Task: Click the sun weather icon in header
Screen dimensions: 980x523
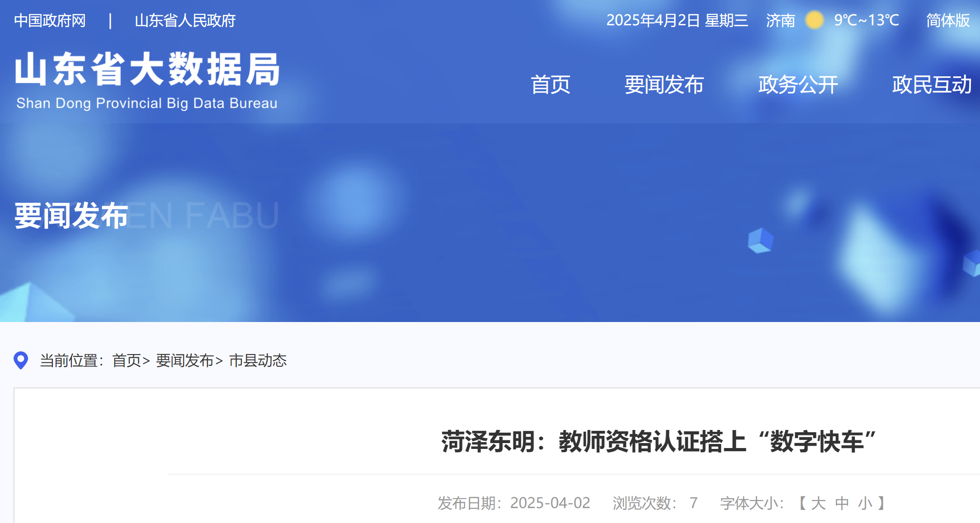Action: pyautogui.click(x=814, y=20)
